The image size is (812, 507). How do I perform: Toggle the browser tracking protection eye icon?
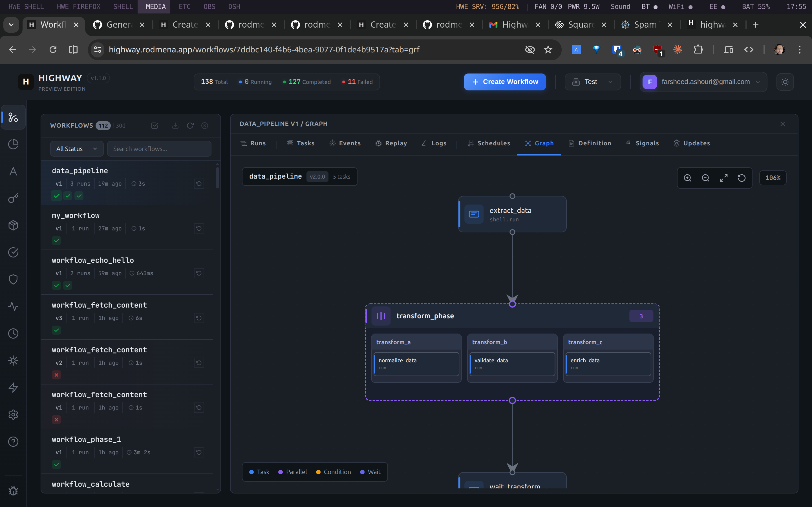pyautogui.click(x=529, y=50)
